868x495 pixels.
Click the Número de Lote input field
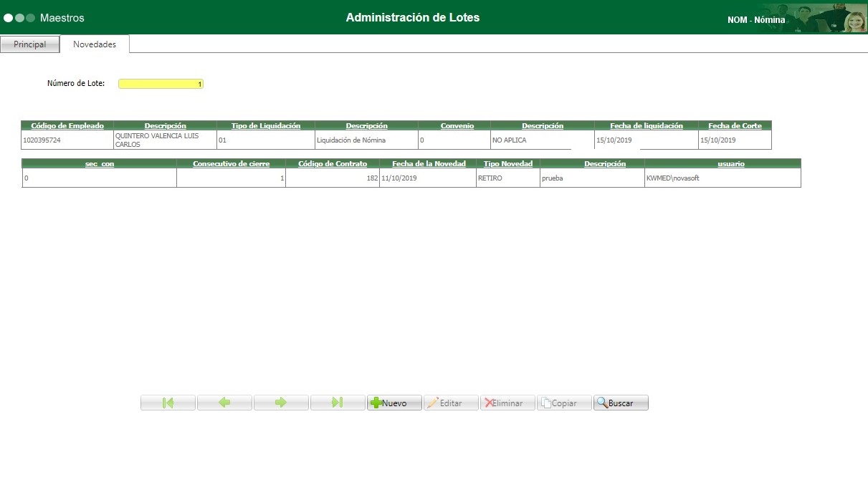click(x=161, y=83)
